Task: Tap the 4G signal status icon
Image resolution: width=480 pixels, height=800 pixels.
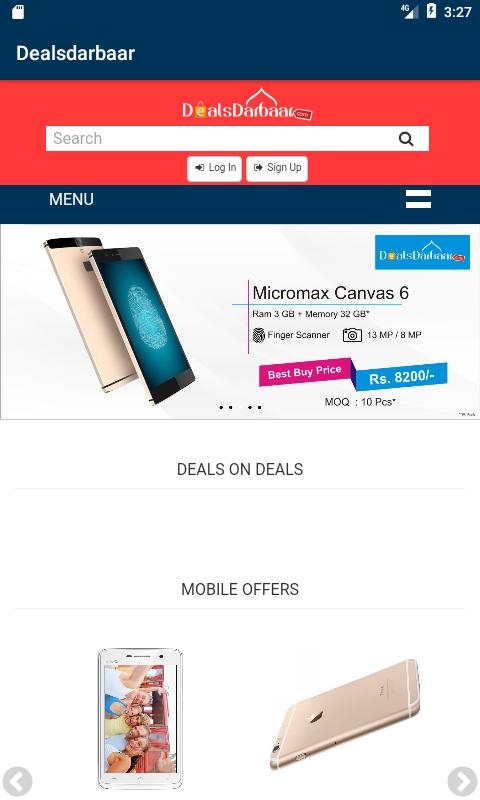Action: coord(409,11)
